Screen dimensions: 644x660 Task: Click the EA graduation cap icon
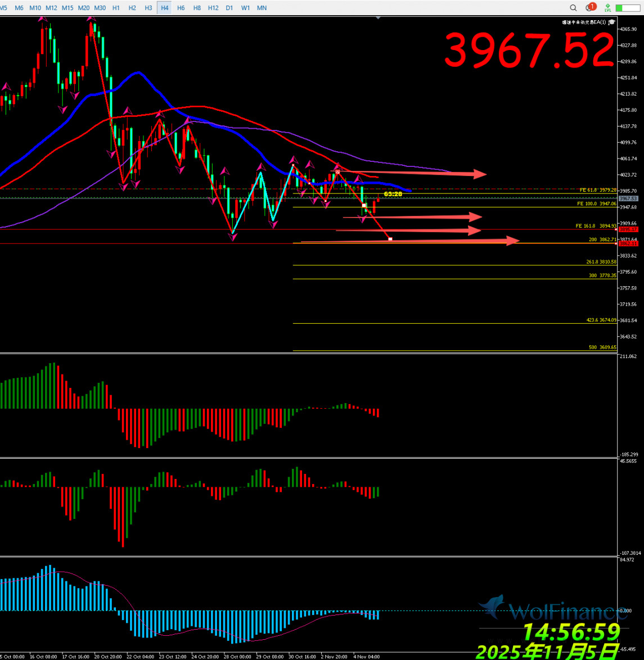pos(611,22)
